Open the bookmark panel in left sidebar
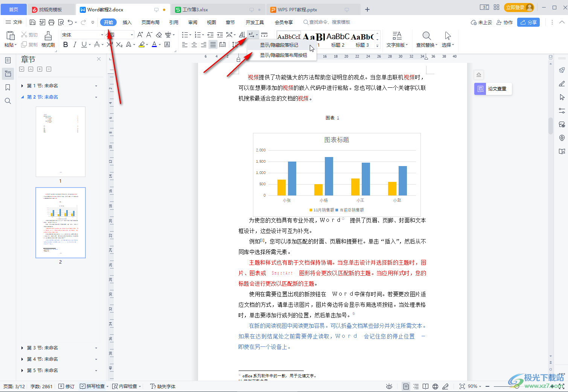 click(8, 87)
